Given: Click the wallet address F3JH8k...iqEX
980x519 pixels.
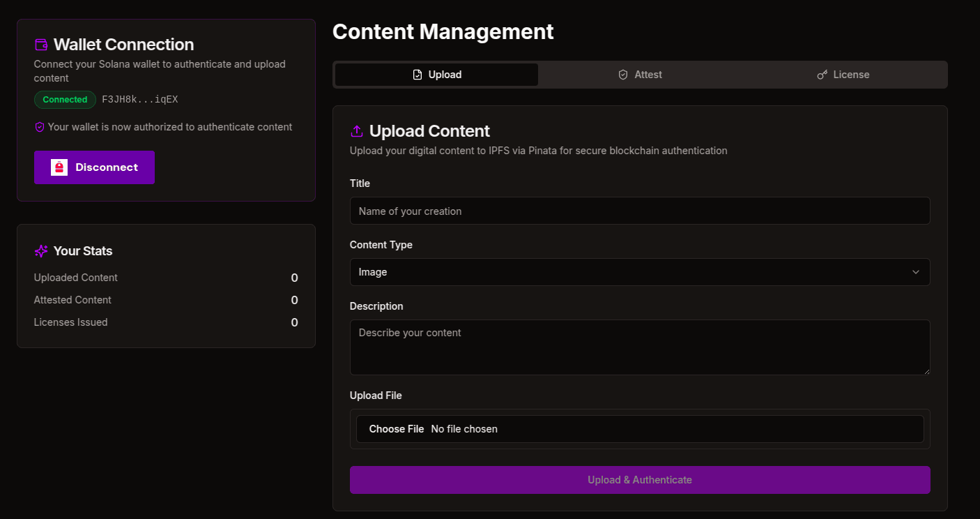Looking at the screenshot, I should (140, 100).
